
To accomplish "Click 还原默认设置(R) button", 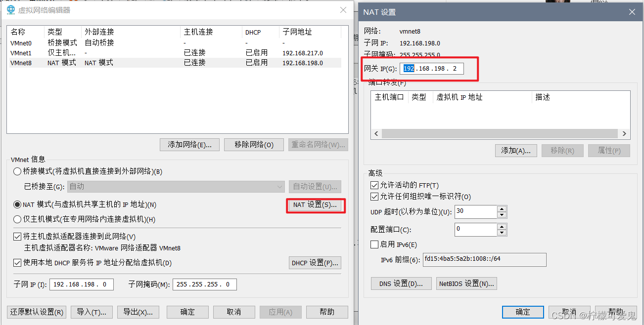I will (37, 312).
